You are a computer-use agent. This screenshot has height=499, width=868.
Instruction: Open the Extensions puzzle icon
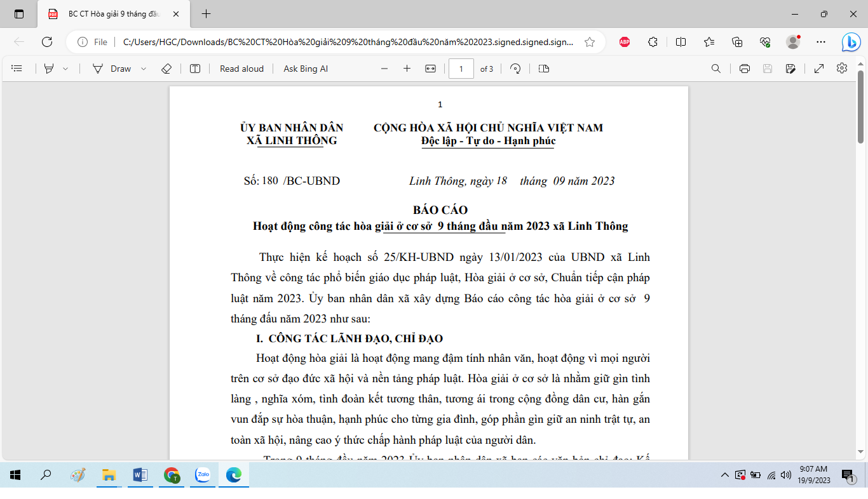(653, 42)
